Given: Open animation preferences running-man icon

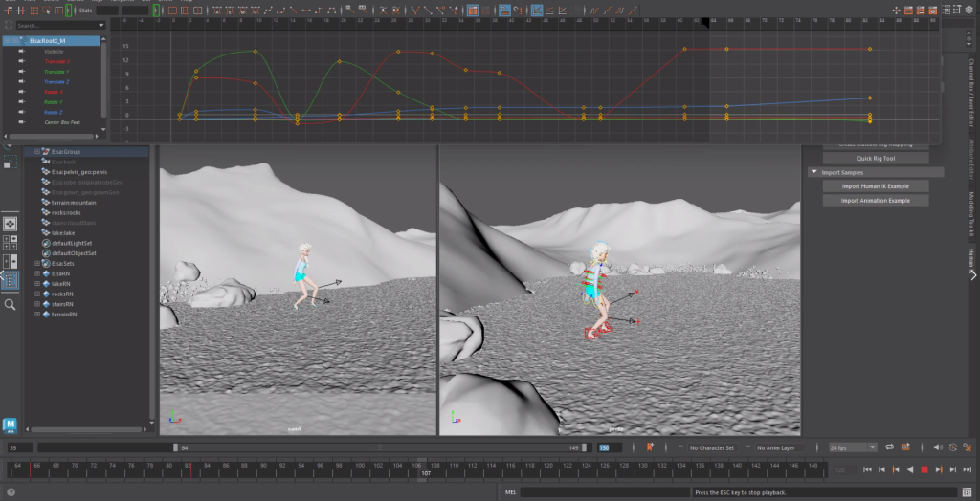Looking at the screenshot, I should 968,447.
